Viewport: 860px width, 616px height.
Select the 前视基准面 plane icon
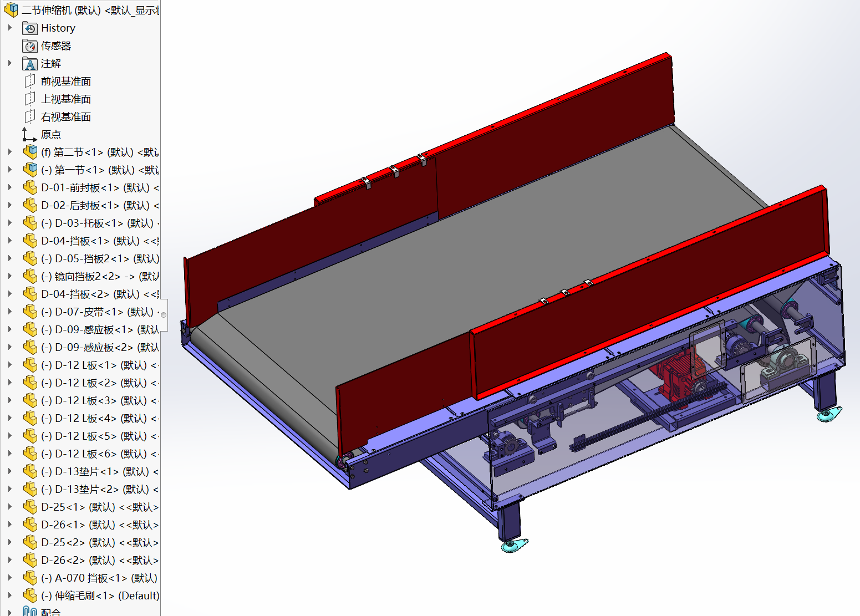point(30,82)
